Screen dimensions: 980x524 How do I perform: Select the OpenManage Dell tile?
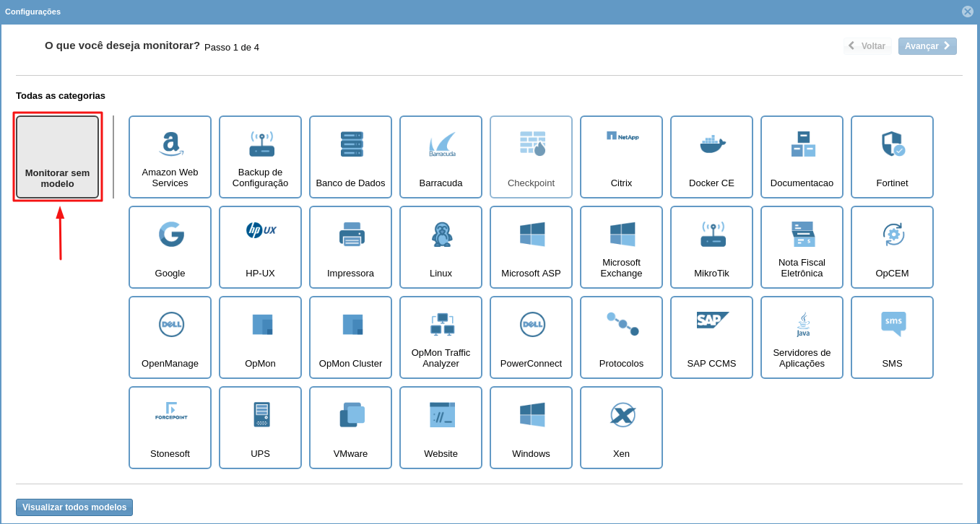pyautogui.click(x=170, y=337)
